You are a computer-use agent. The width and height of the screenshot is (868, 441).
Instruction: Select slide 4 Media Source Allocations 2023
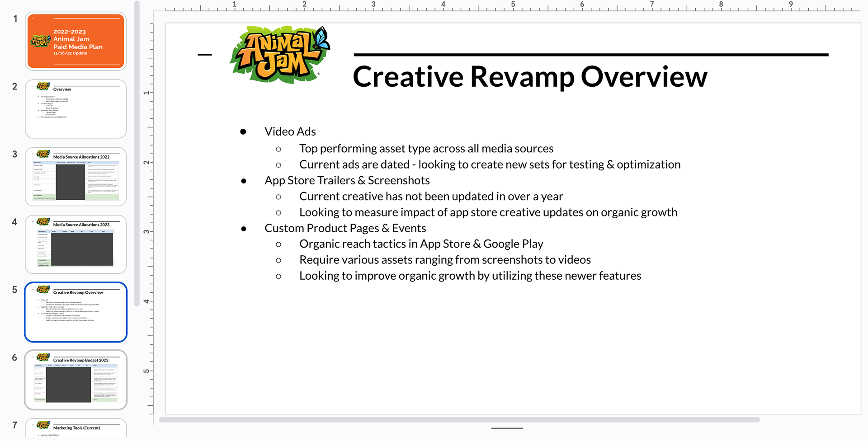75,244
